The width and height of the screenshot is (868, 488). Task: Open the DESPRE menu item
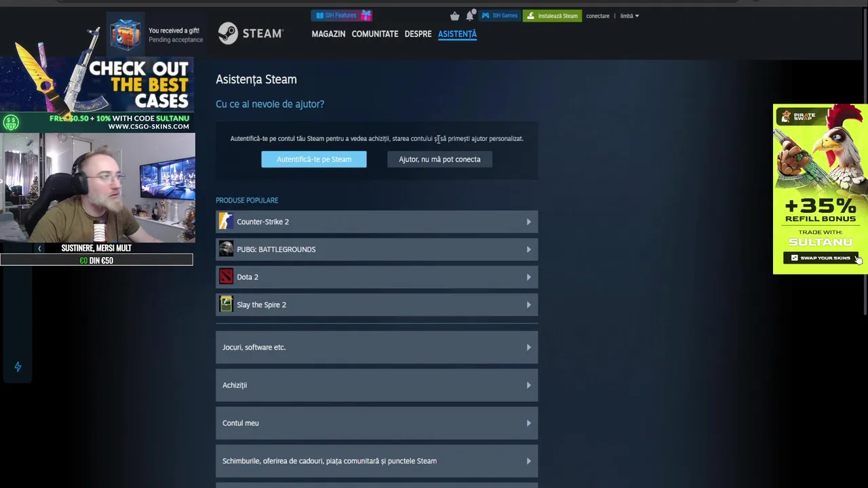coord(418,34)
